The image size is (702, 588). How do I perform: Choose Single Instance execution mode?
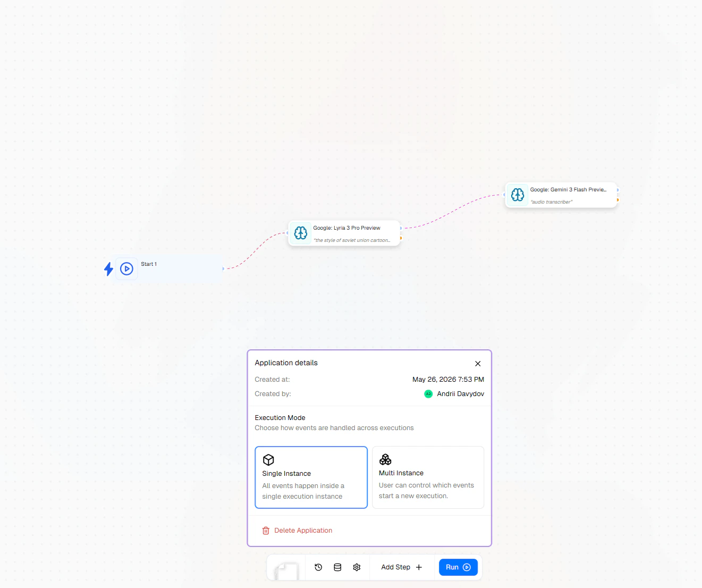[311, 477]
